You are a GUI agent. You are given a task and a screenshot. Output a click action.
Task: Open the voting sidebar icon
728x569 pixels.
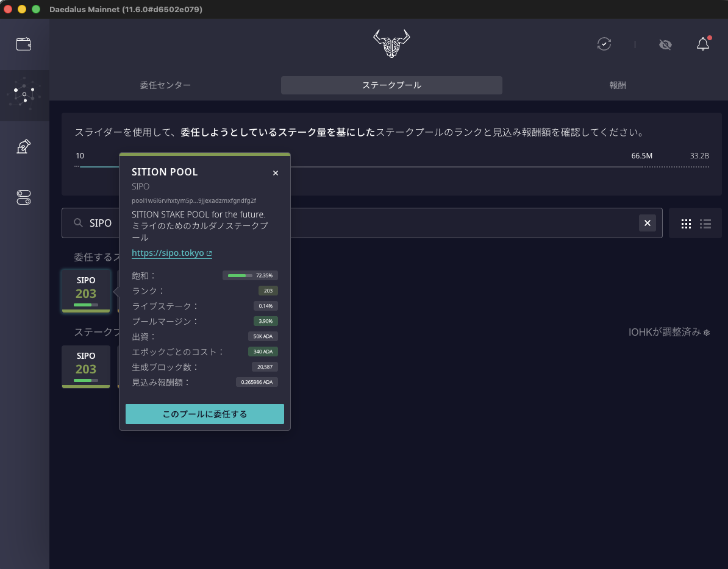[x=24, y=147]
